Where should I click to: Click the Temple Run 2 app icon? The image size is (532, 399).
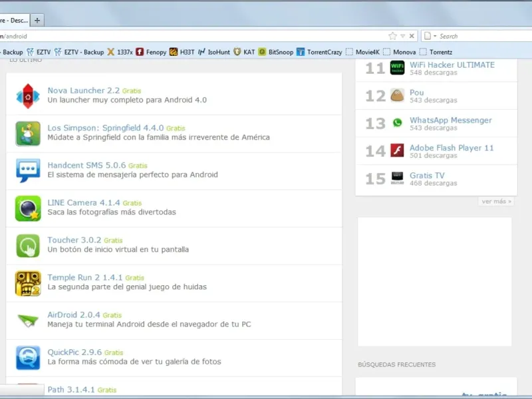coord(28,283)
